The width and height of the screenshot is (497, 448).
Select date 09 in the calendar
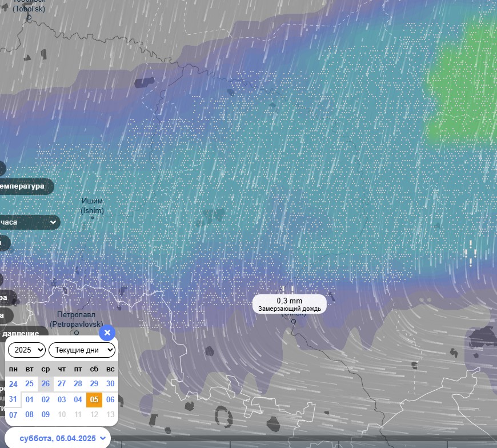[46, 414]
